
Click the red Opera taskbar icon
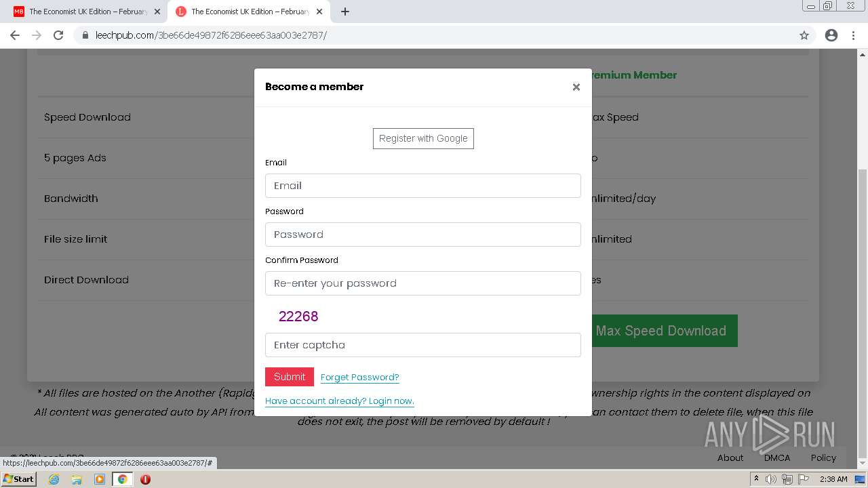[145, 479]
